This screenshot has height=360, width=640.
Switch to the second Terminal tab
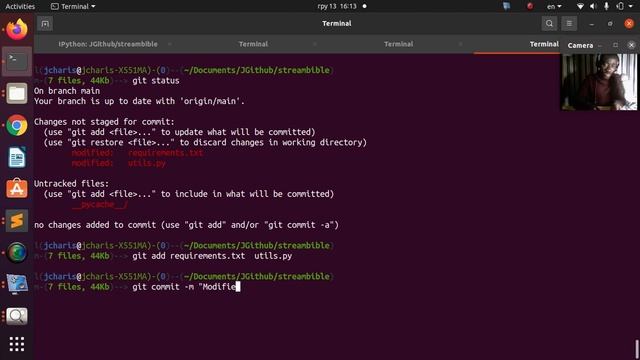coord(253,44)
